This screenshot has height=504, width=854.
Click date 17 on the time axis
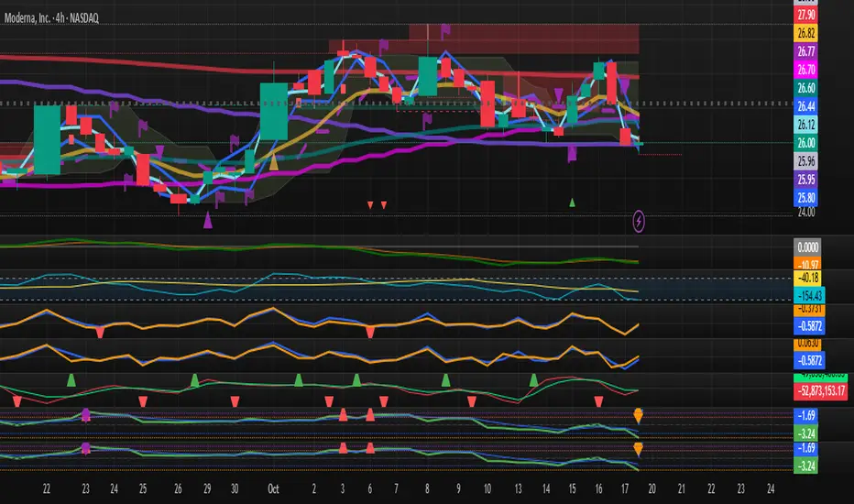click(625, 488)
